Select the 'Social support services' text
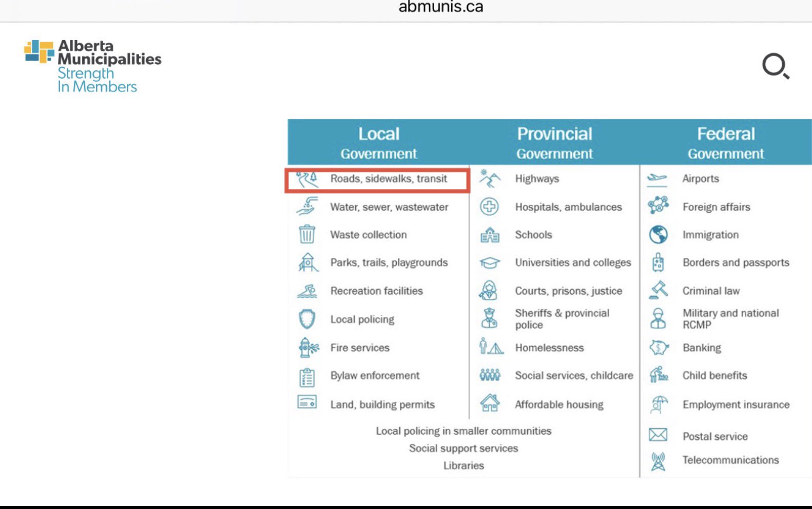The height and width of the screenshot is (509, 812). [x=463, y=448]
